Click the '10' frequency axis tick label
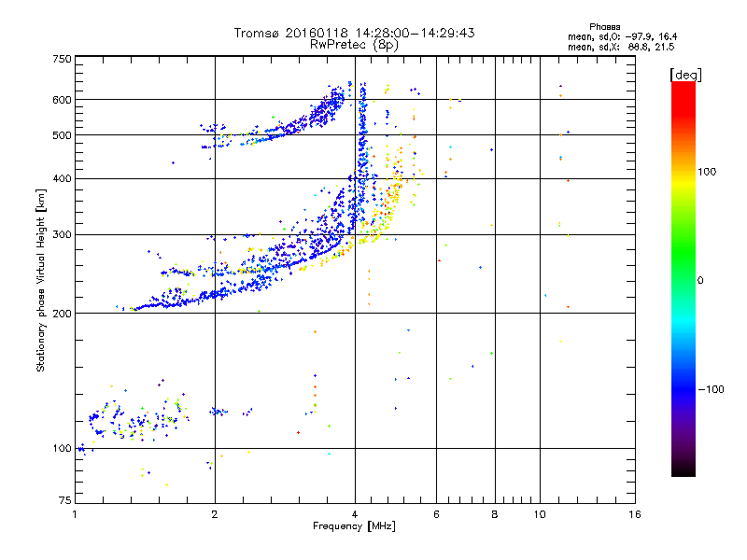 pos(540,514)
